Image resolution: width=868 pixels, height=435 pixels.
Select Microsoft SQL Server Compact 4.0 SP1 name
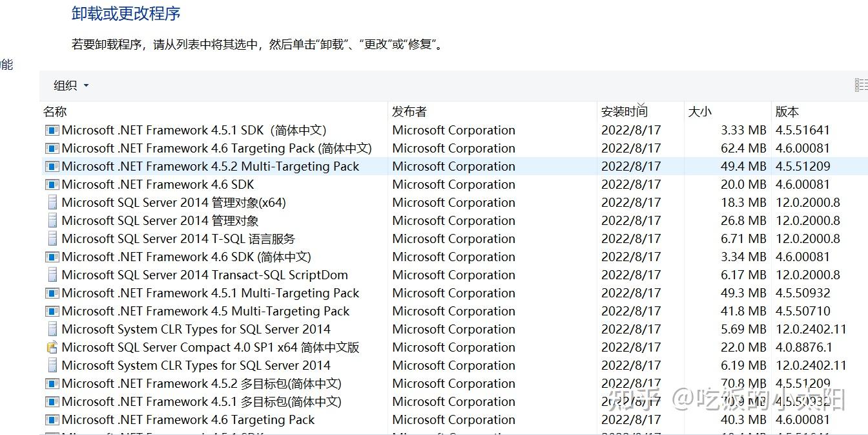(211, 347)
